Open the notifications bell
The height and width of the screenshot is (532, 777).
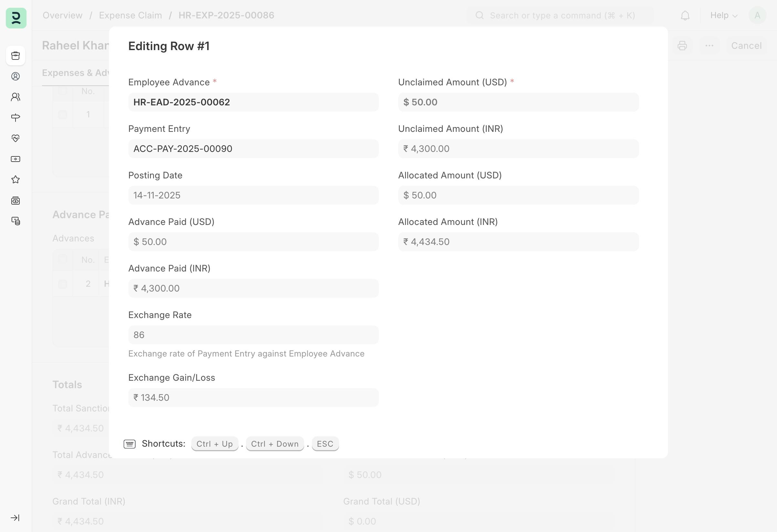[685, 16]
